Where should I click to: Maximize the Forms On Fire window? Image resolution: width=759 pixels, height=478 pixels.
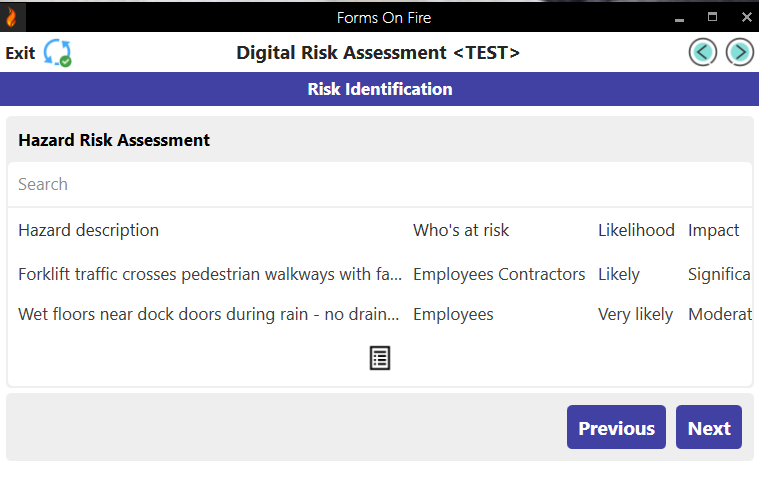712,17
